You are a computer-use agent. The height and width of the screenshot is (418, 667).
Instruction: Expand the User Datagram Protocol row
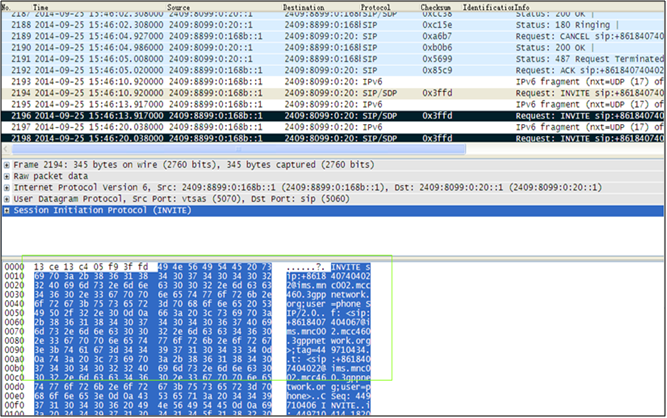7,199
